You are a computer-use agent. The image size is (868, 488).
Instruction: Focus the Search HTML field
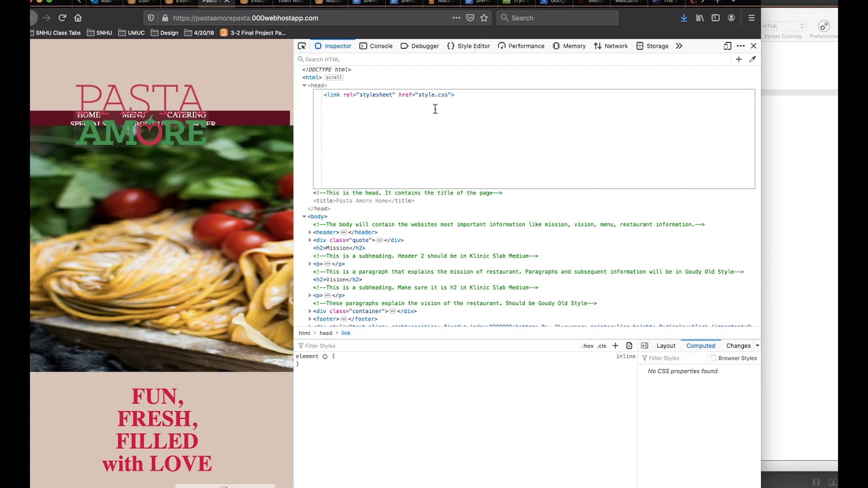(512, 60)
